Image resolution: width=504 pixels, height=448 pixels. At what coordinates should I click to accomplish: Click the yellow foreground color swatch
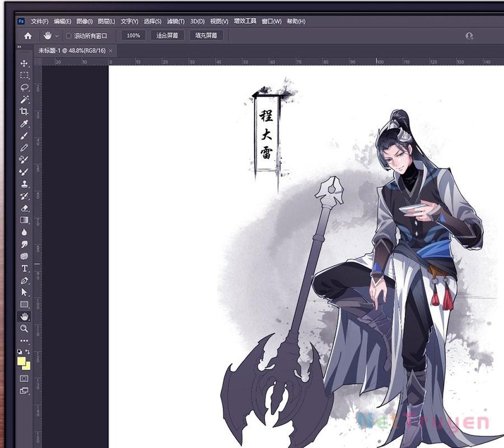coord(22,361)
